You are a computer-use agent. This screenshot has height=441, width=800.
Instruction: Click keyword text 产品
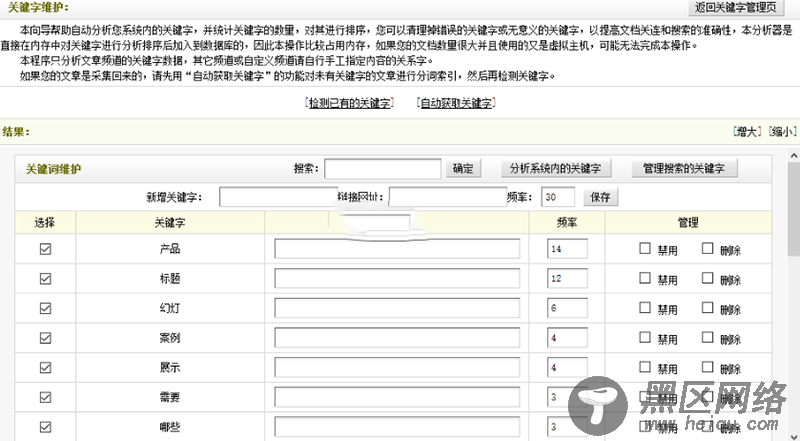169,249
